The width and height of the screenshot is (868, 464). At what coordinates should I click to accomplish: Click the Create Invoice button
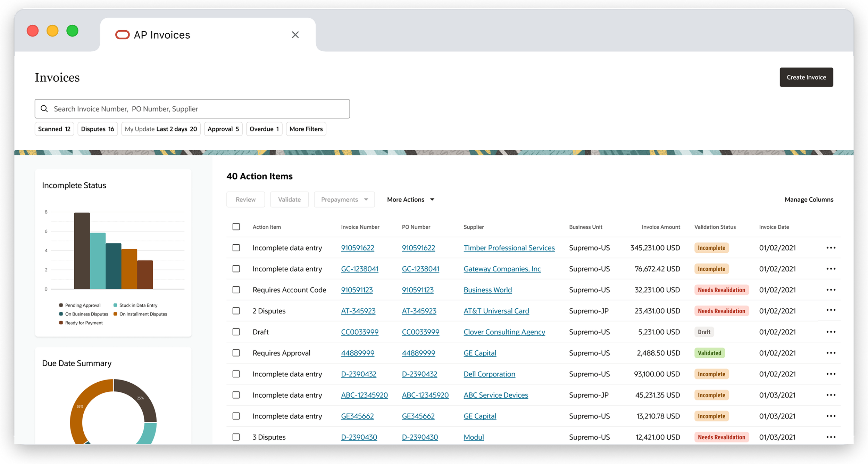click(x=806, y=77)
